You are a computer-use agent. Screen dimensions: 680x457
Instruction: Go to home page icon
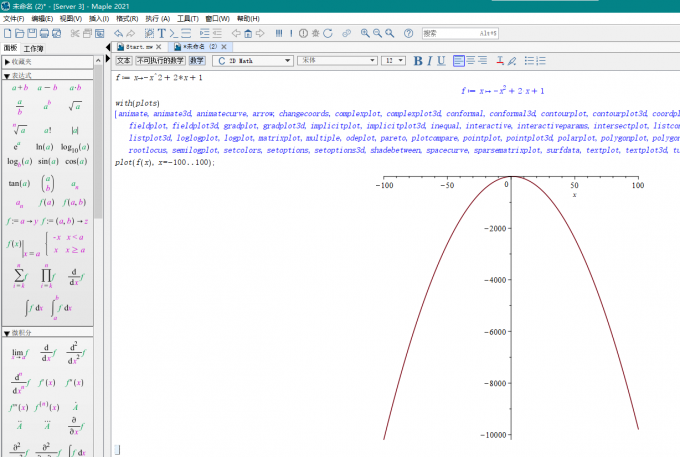(248, 33)
